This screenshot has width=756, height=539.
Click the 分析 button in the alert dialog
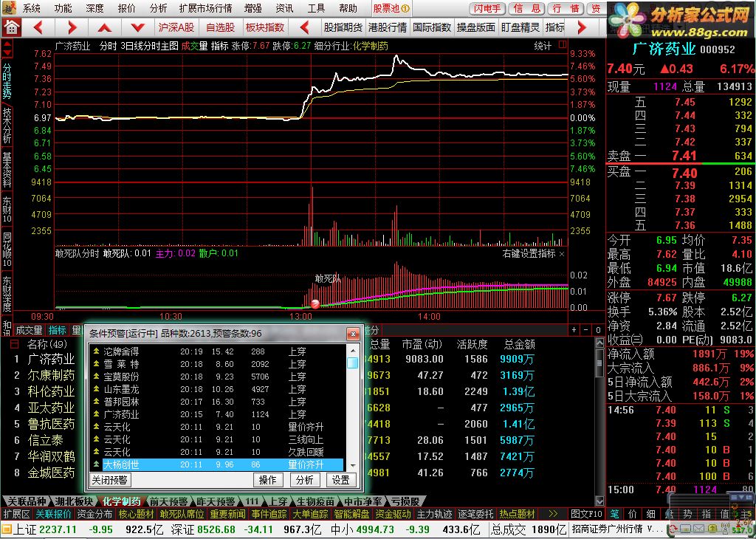tap(305, 480)
